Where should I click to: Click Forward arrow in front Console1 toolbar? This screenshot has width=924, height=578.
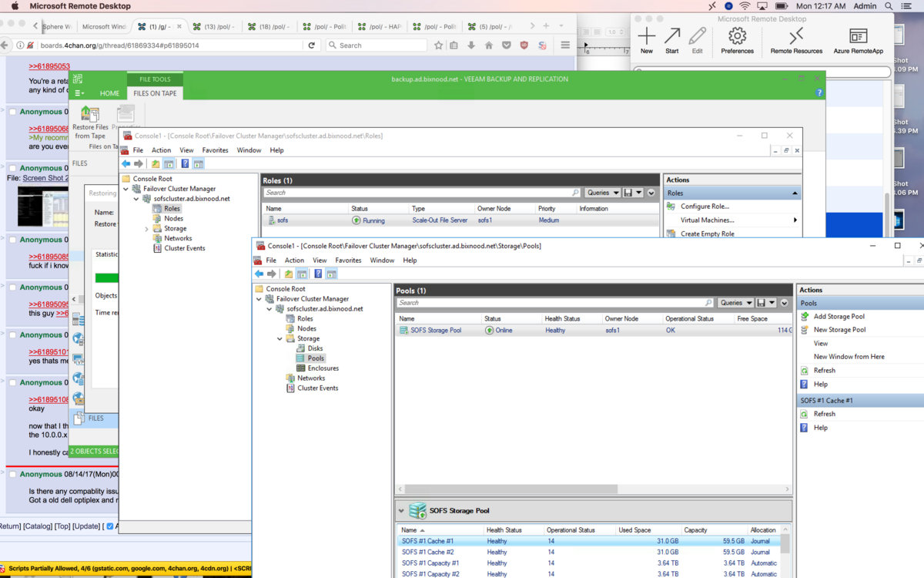point(272,274)
